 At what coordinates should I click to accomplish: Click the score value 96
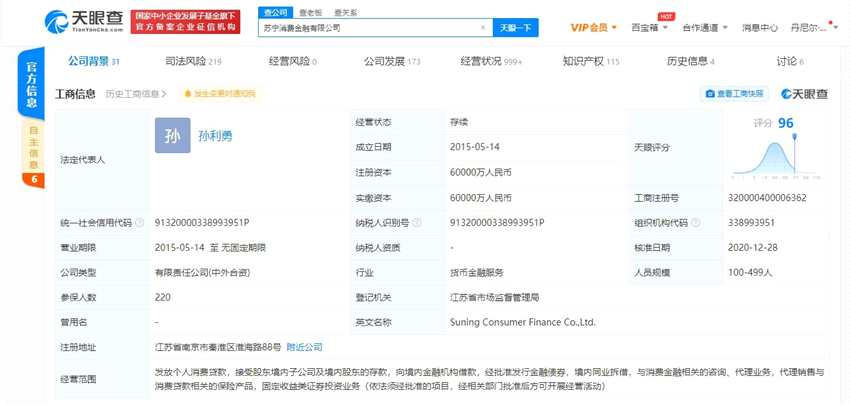[x=785, y=123]
